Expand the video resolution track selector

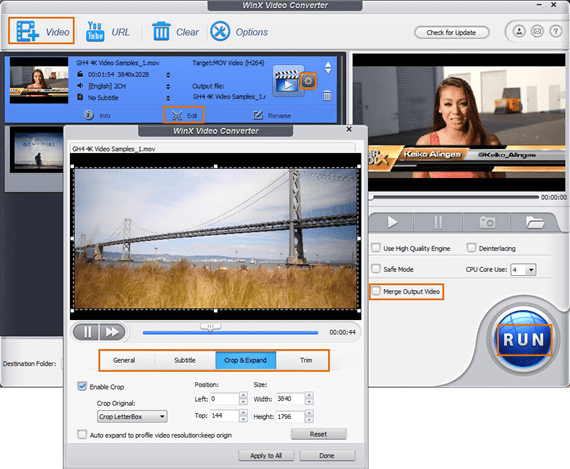[168, 75]
